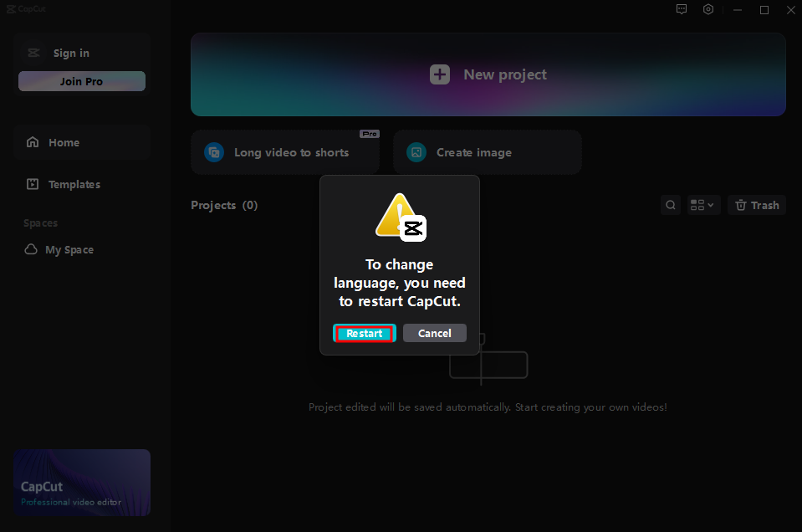Open the Trash folder
Image resolution: width=802 pixels, height=532 pixels.
click(757, 205)
